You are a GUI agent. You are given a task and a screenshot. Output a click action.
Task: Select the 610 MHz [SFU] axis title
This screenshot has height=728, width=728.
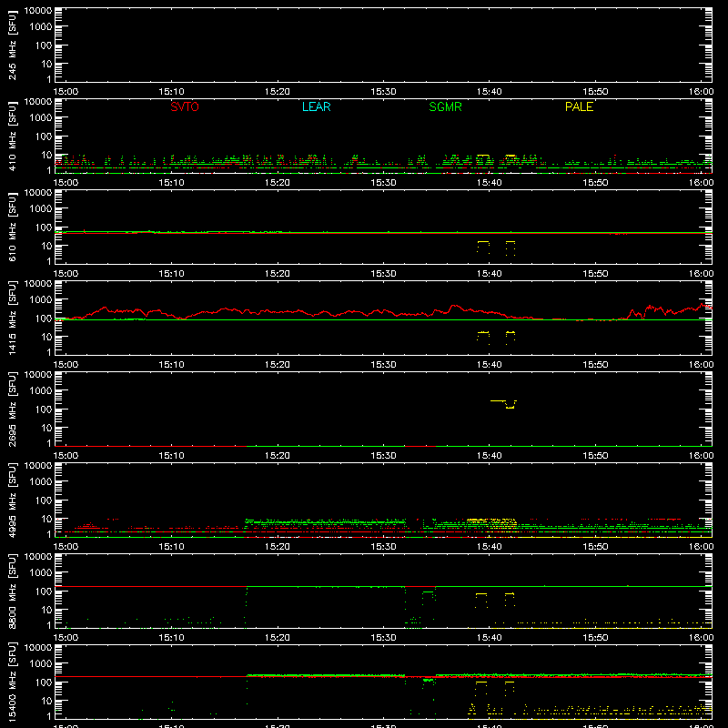coord(12,227)
